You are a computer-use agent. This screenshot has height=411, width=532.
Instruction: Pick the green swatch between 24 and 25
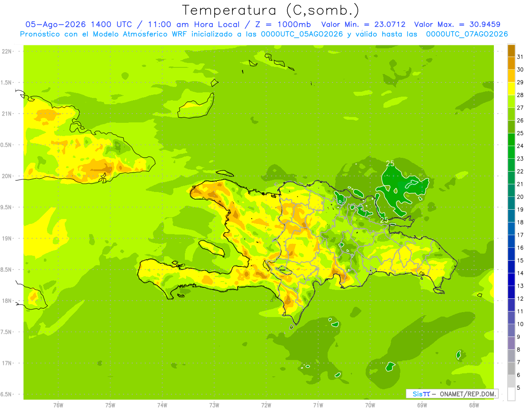pos(511,139)
